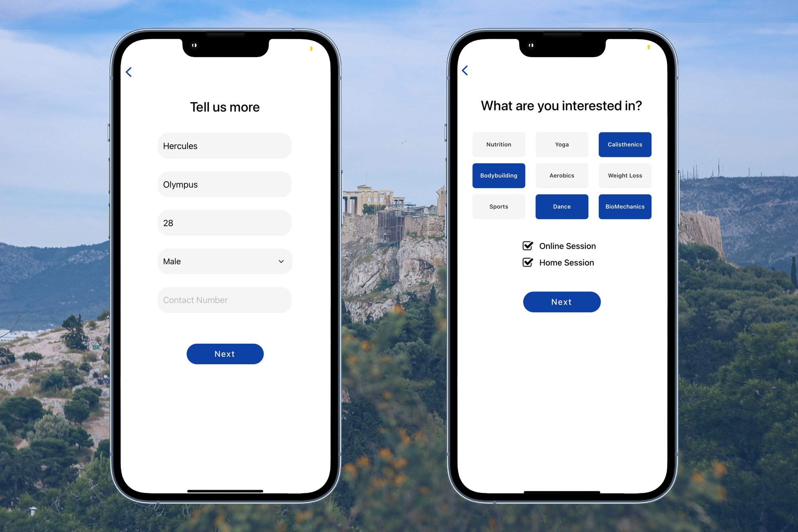
Task: Click the age input field showing 28
Action: (x=224, y=223)
